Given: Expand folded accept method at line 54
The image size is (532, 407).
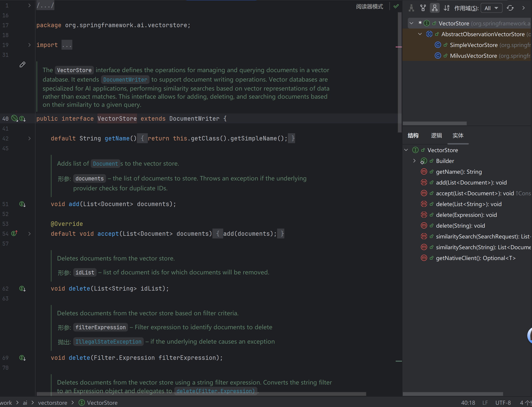Looking at the screenshot, I should click(x=29, y=234).
